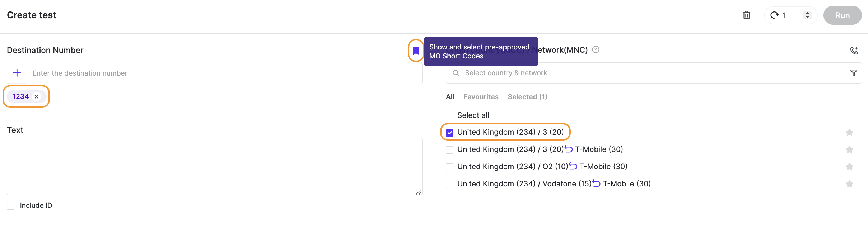Click the plus icon to add a destination number
868x225 pixels.
pyautogui.click(x=17, y=73)
